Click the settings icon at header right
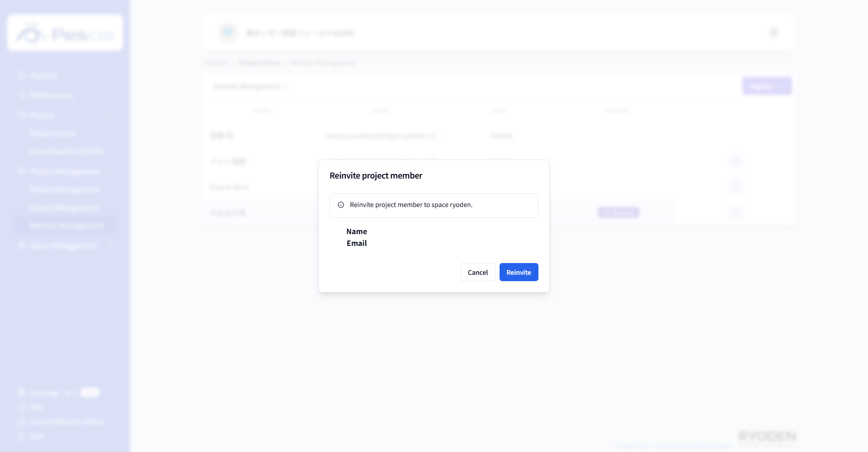 [774, 33]
